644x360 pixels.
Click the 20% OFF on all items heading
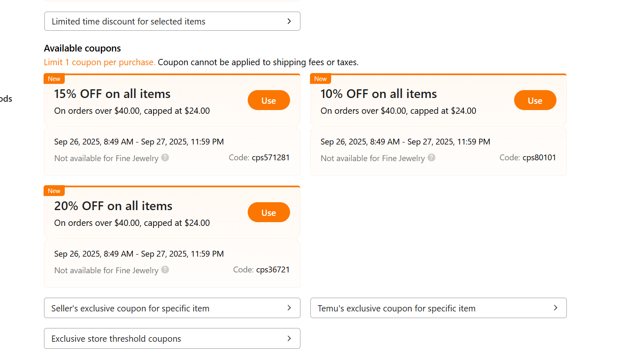click(113, 206)
